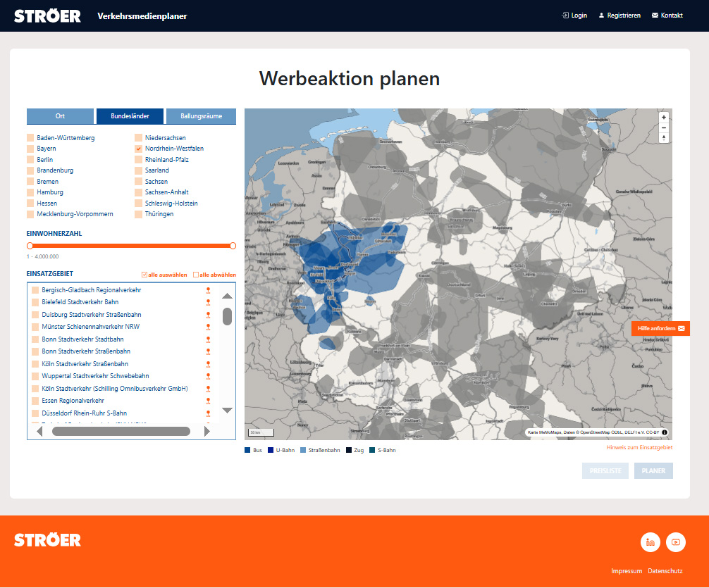Click the Einwohnerzahl slider right handle

(233, 246)
